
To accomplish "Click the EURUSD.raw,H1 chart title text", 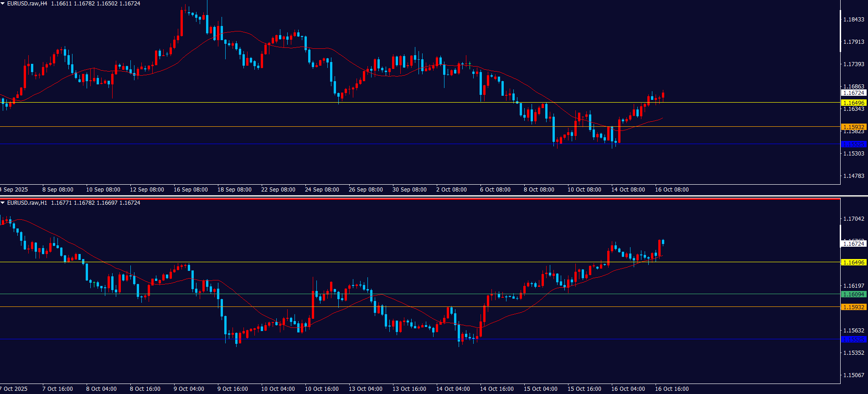I will coord(27,203).
